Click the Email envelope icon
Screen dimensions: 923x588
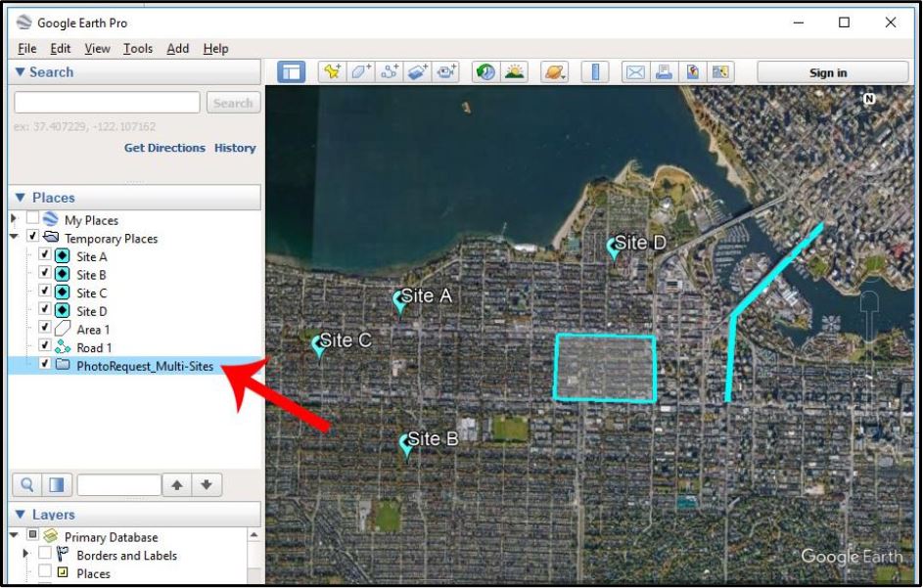[x=636, y=72]
